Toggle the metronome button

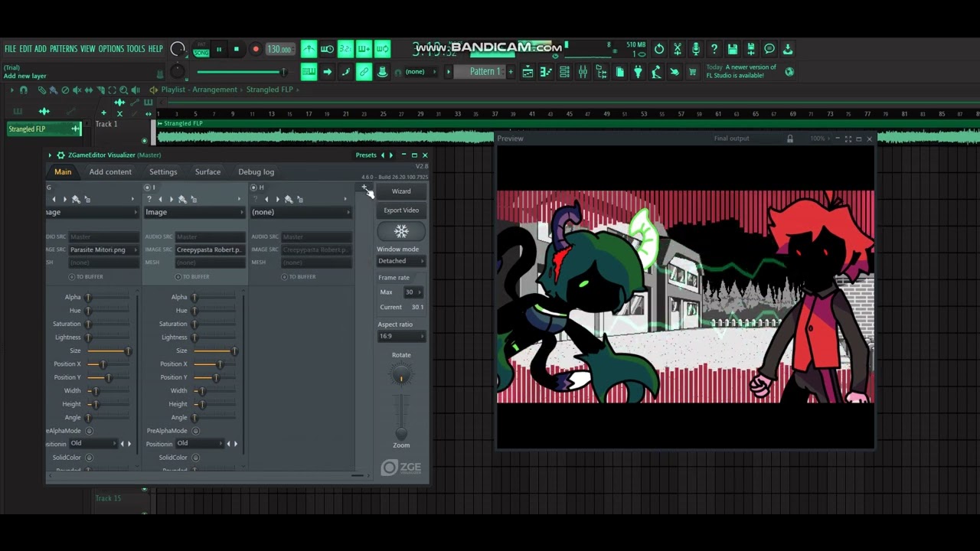coord(309,49)
